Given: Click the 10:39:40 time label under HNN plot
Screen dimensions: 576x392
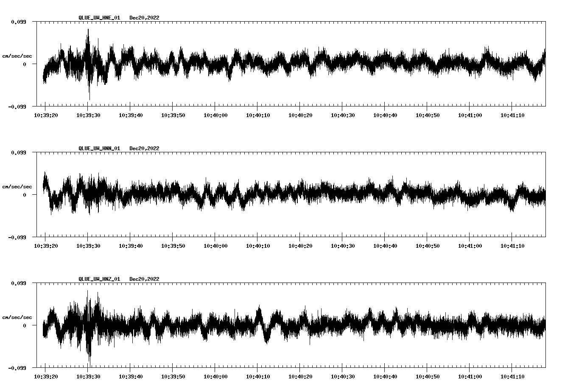Looking at the screenshot, I should [x=131, y=246].
